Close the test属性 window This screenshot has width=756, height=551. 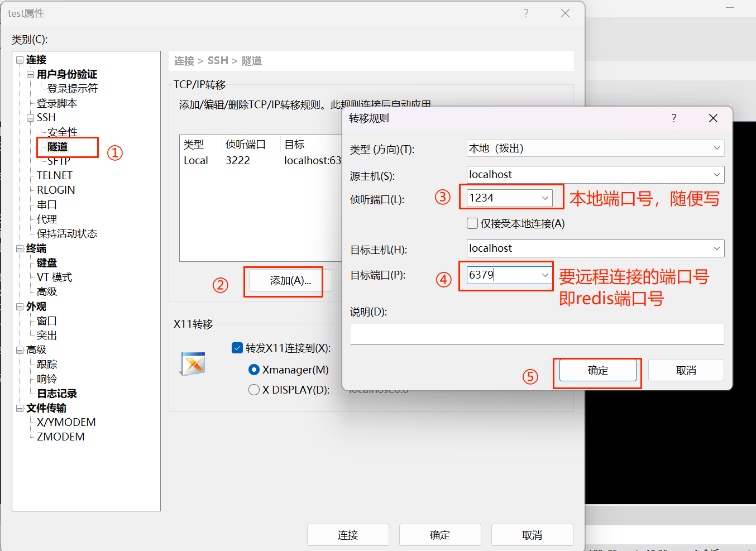click(565, 13)
